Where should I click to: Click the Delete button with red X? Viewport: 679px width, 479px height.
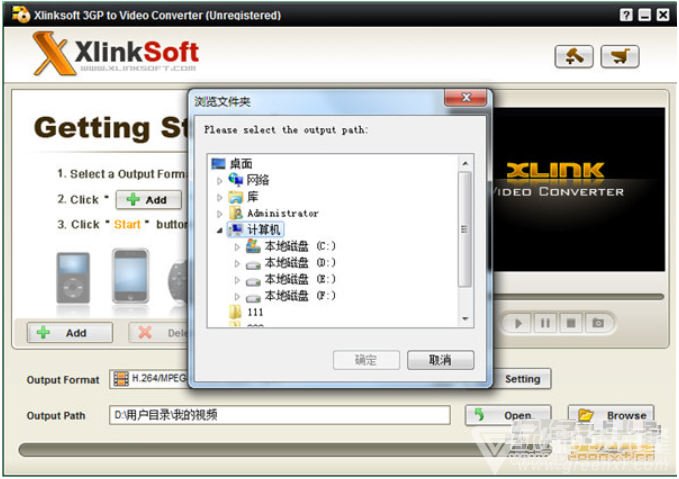point(159,333)
